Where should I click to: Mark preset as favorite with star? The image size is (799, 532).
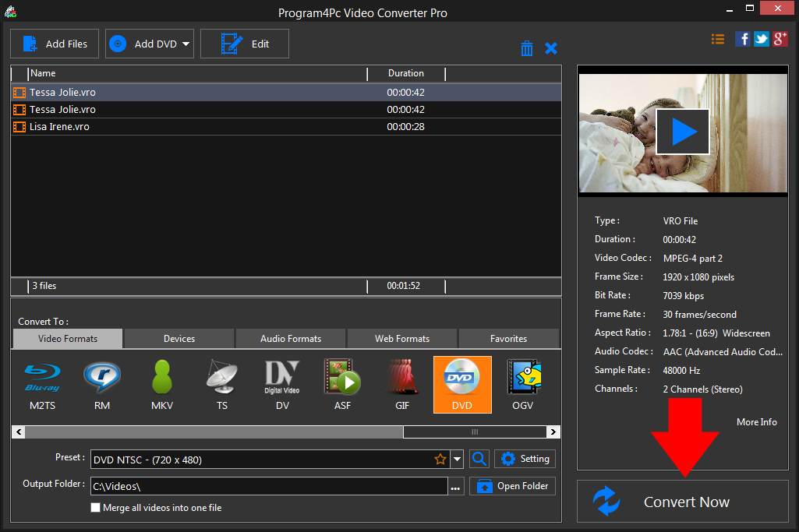pos(440,460)
